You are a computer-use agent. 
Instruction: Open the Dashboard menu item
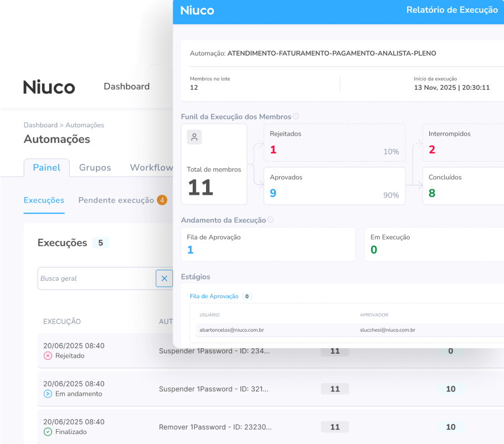coord(127,86)
